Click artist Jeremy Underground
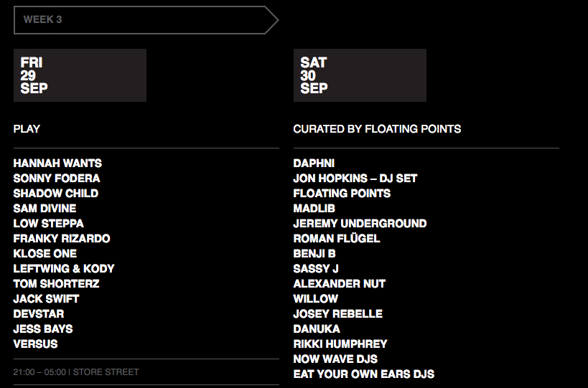This screenshot has height=388, width=588. click(x=360, y=224)
